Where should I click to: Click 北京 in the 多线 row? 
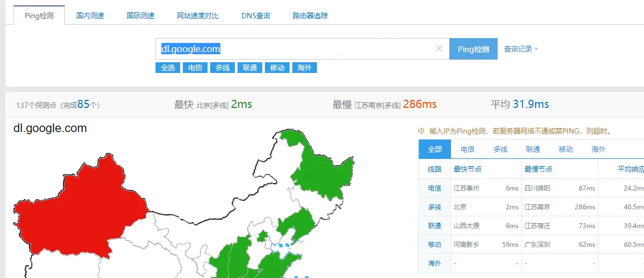click(461, 207)
